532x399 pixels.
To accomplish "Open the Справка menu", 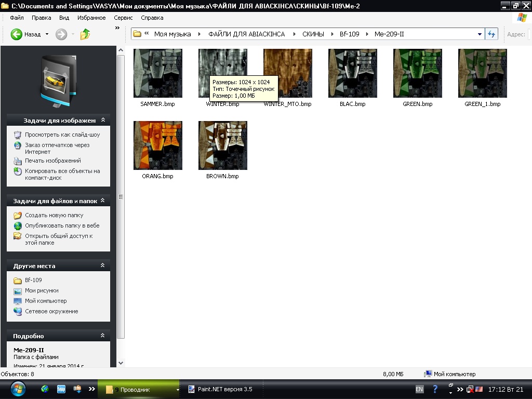I will 152,18.
